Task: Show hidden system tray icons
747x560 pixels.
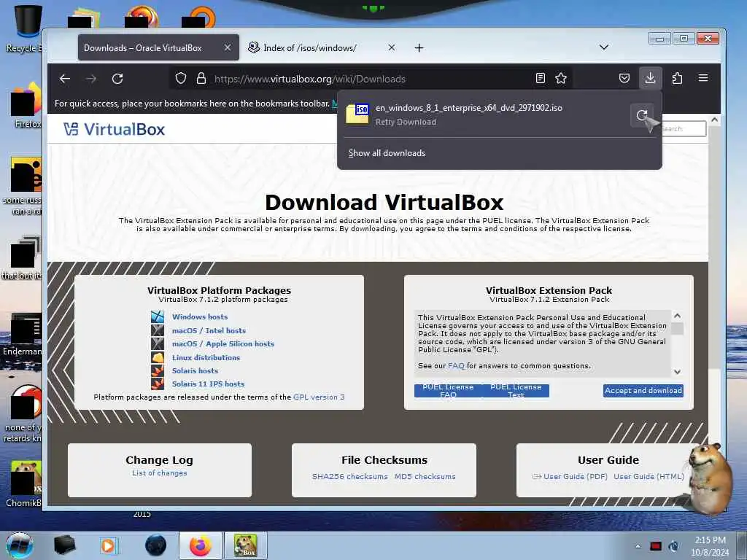Action: point(638,546)
